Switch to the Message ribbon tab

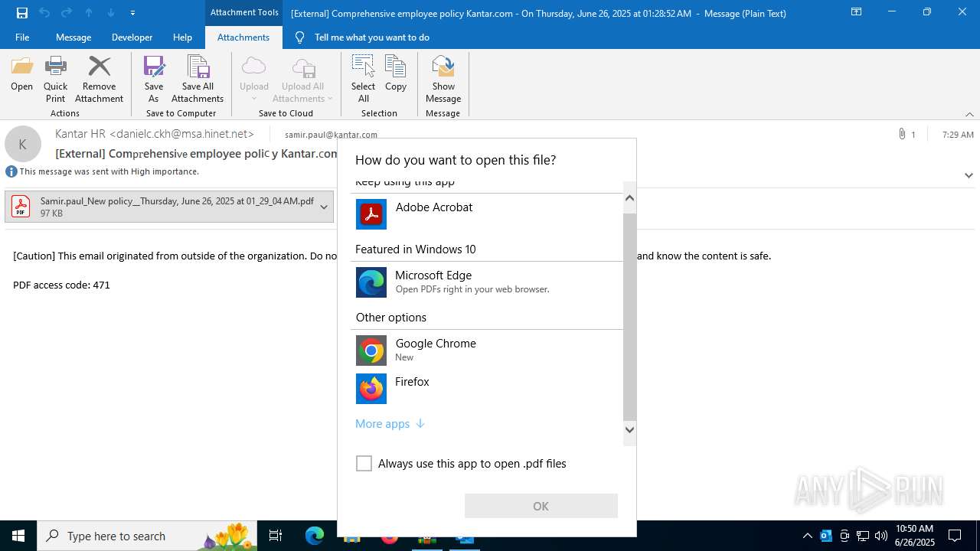pos(73,37)
